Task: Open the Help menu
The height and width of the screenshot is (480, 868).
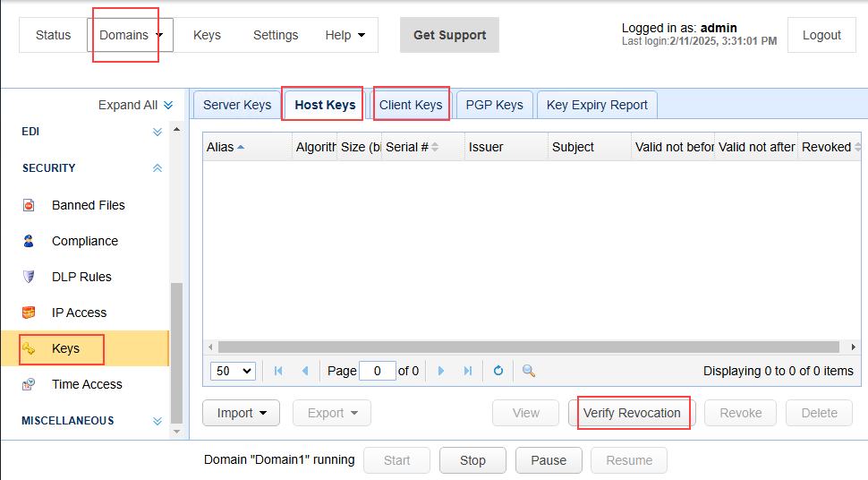Action: click(345, 35)
